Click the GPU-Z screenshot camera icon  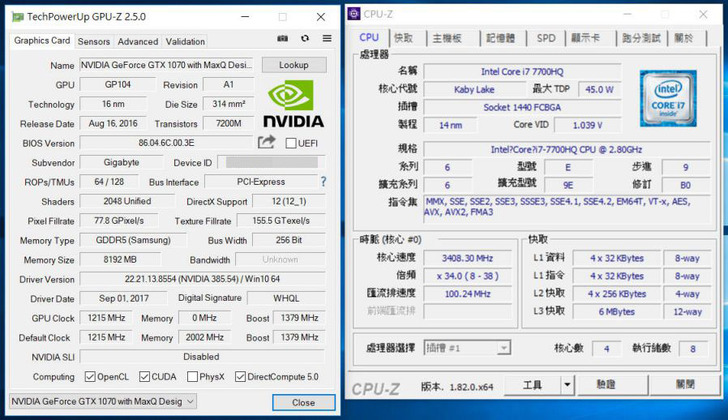click(x=282, y=39)
